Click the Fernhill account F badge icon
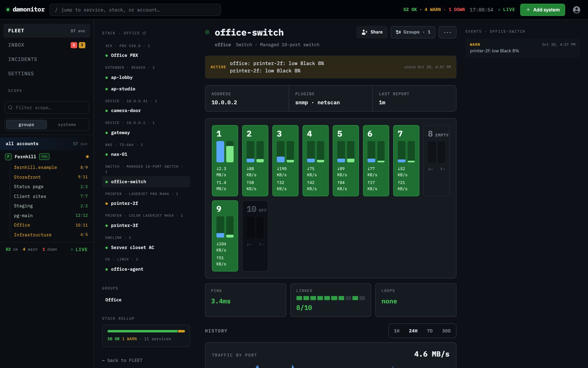The width and height of the screenshot is (588, 368). click(8, 157)
